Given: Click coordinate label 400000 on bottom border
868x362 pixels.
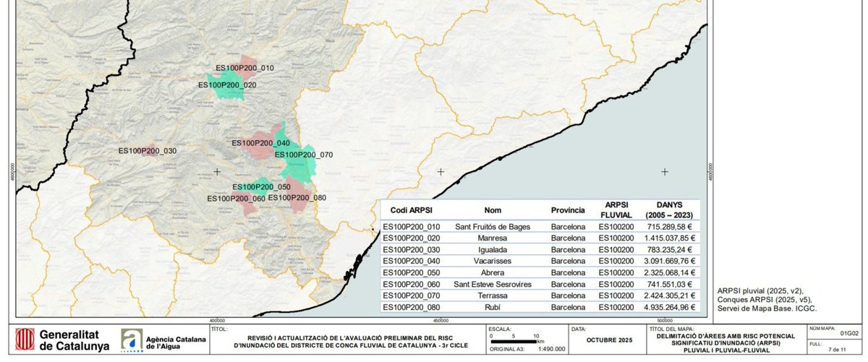Looking at the screenshot, I should point(216,320).
